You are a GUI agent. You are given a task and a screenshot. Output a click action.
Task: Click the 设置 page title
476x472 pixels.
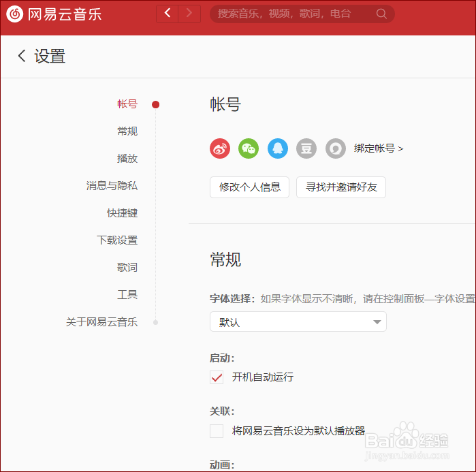point(50,56)
